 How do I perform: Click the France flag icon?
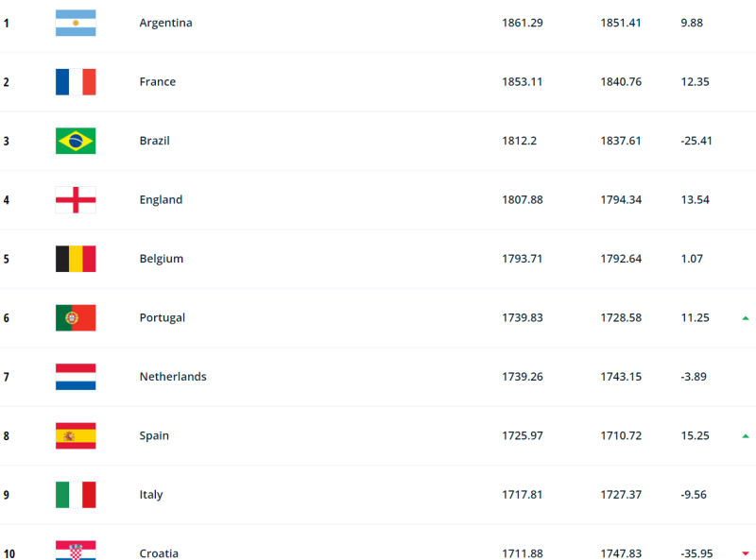76,82
